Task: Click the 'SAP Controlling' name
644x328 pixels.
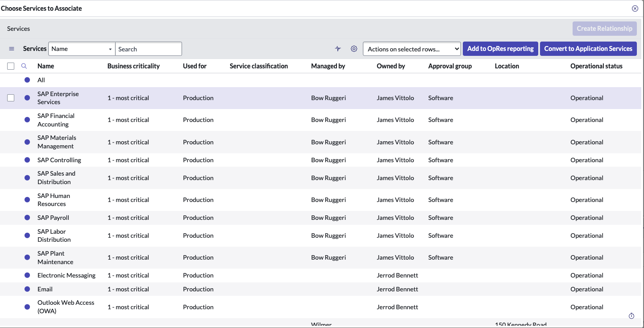Action: [59, 160]
